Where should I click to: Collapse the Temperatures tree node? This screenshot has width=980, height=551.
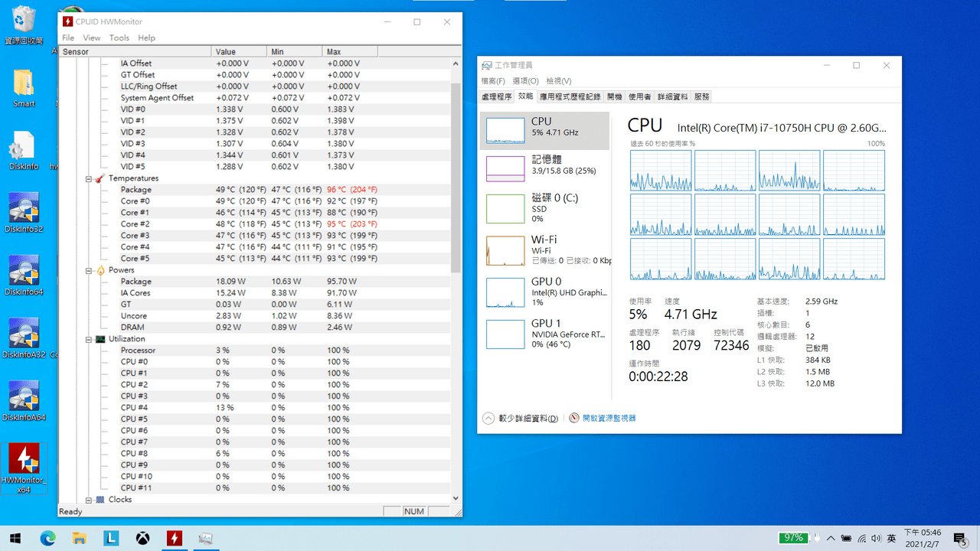89,178
